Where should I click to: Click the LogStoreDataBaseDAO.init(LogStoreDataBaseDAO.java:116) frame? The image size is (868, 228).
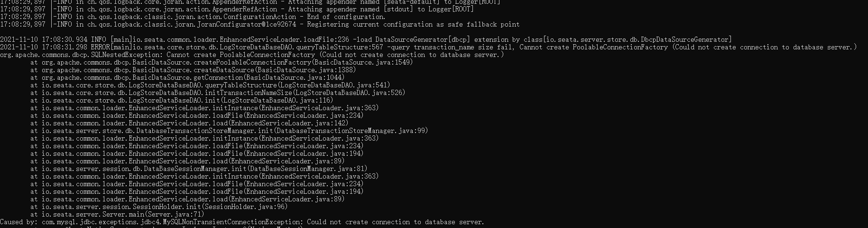coord(182,100)
